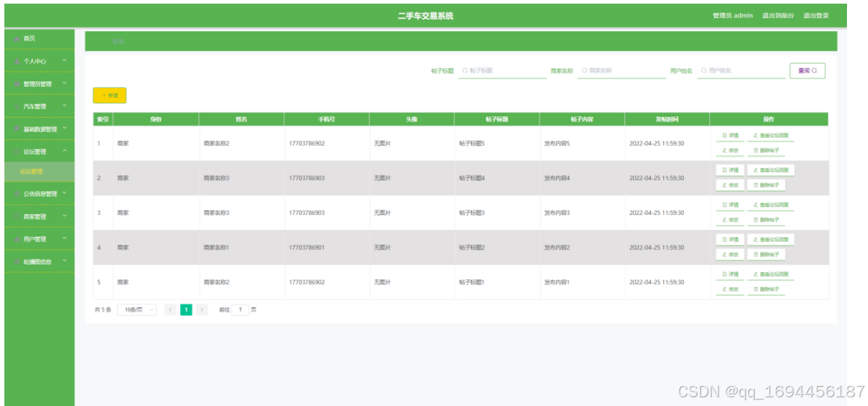Expand the 个人中心 sidebar menu
This screenshot has height=406, width=868.
point(38,62)
